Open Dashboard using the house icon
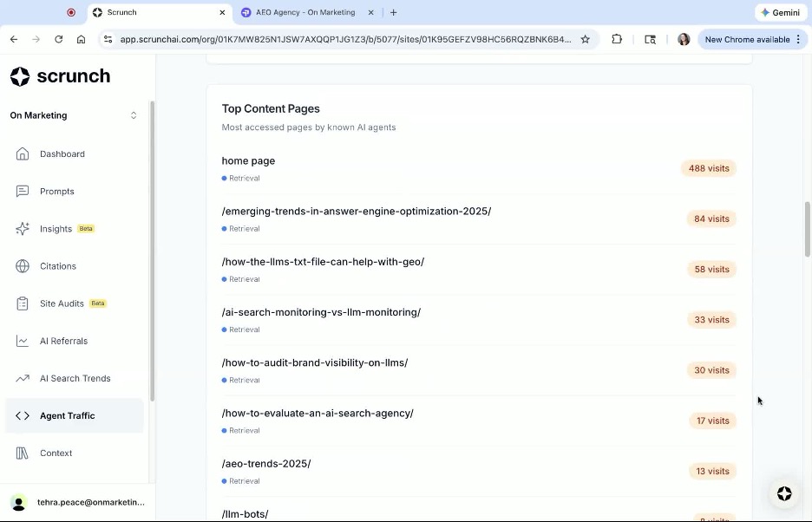Viewport: 812px width, 522px height. pos(23,153)
